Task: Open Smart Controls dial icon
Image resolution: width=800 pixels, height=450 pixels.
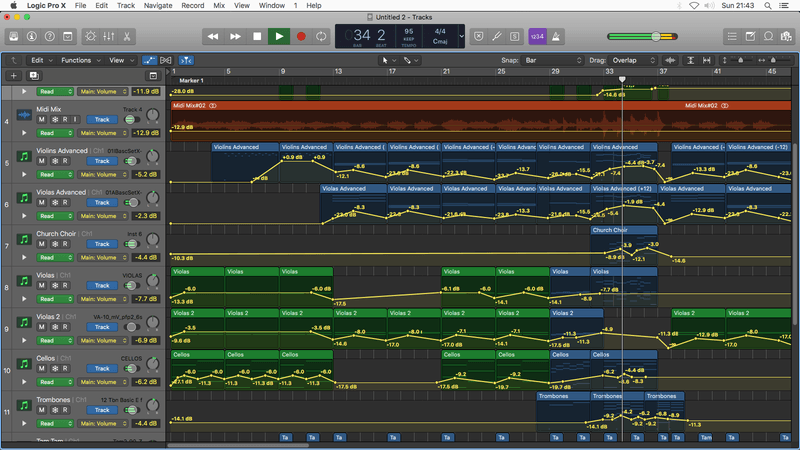Action: click(90, 36)
